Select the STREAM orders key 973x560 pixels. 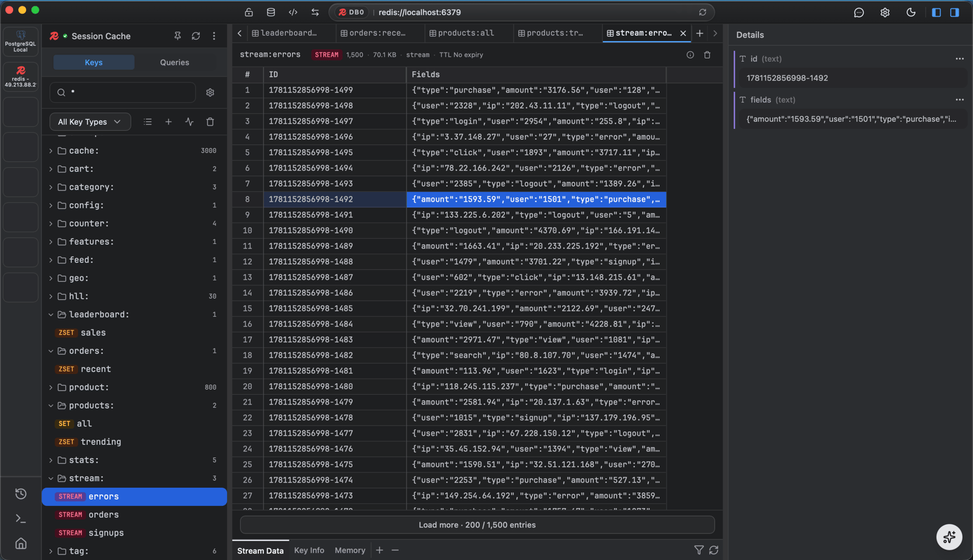135,514
